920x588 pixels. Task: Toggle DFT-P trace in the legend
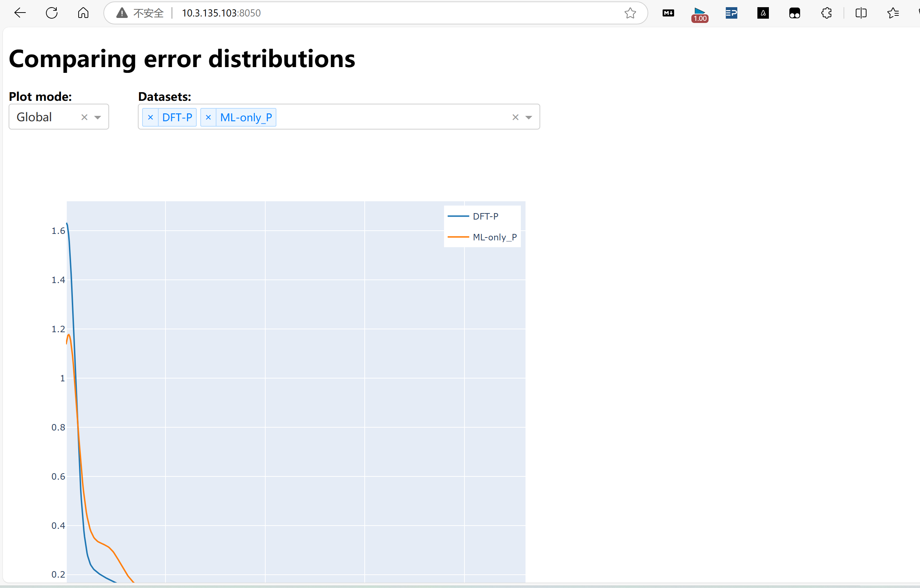pyautogui.click(x=473, y=216)
